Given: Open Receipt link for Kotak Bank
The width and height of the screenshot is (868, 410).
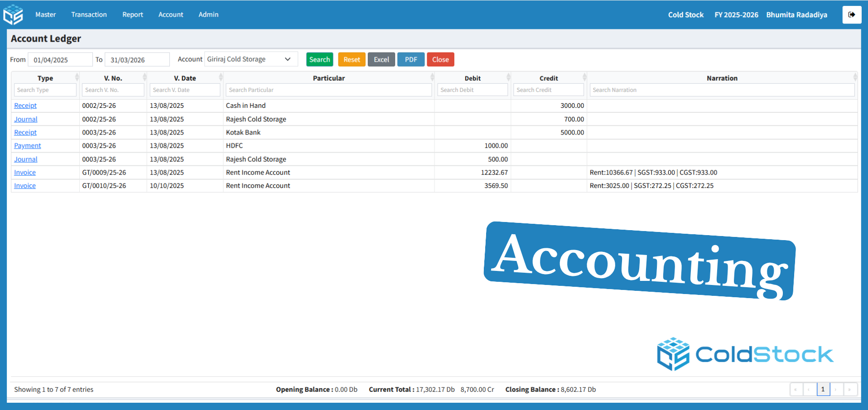Looking at the screenshot, I should pyautogui.click(x=25, y=132).
